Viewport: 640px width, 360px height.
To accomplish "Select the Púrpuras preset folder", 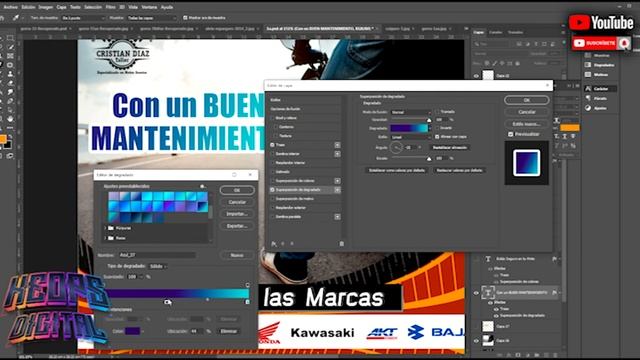I will [x=124, y=228].
